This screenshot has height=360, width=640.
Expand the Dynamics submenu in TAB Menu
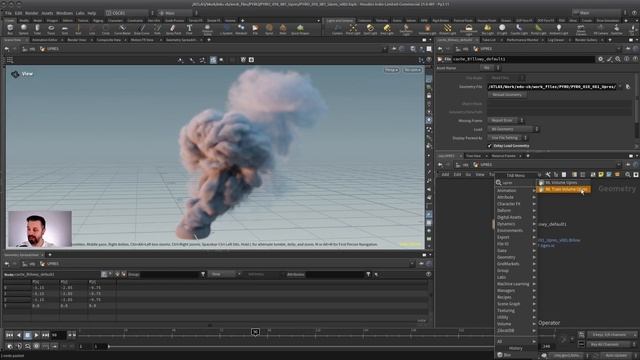(x=516, y=224)
